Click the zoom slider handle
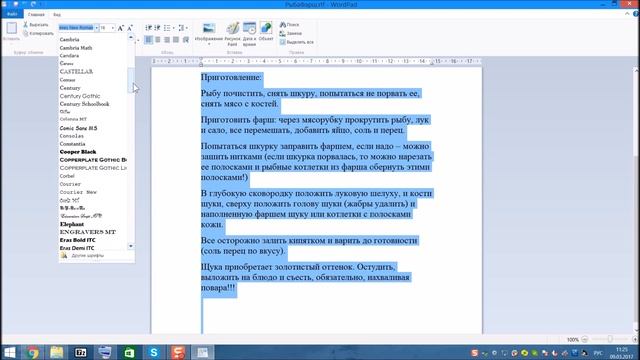Screen dimensions: 640x360 [610, 339]
